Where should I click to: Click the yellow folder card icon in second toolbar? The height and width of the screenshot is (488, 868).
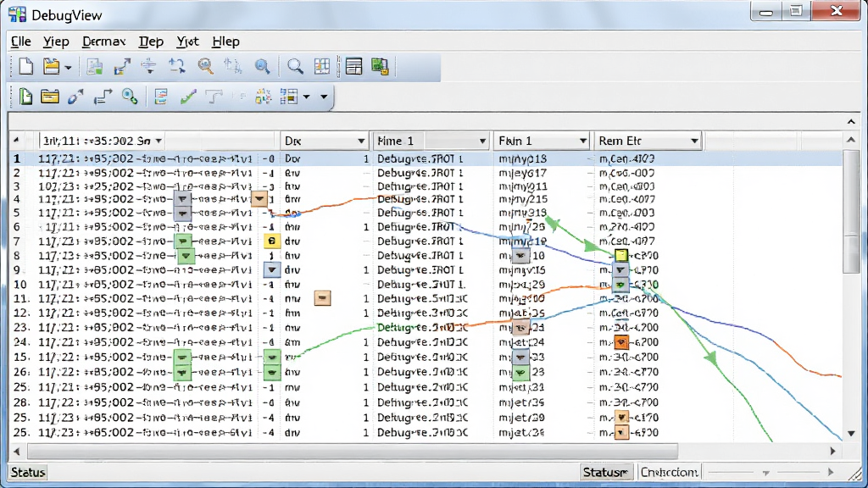coord(50,97)
